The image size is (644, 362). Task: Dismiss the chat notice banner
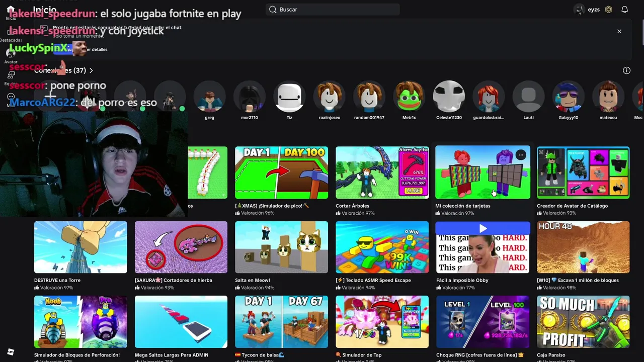click(619, 31)
